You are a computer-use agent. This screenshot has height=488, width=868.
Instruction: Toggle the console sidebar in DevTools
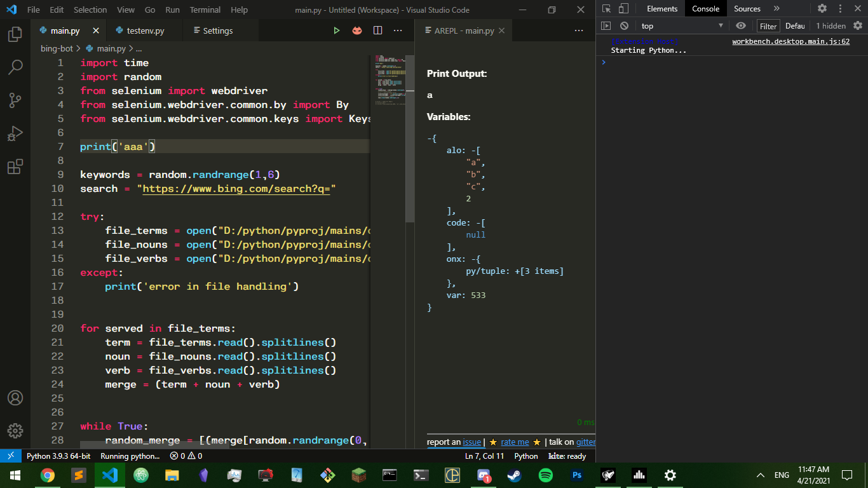(x=607, y=25)
